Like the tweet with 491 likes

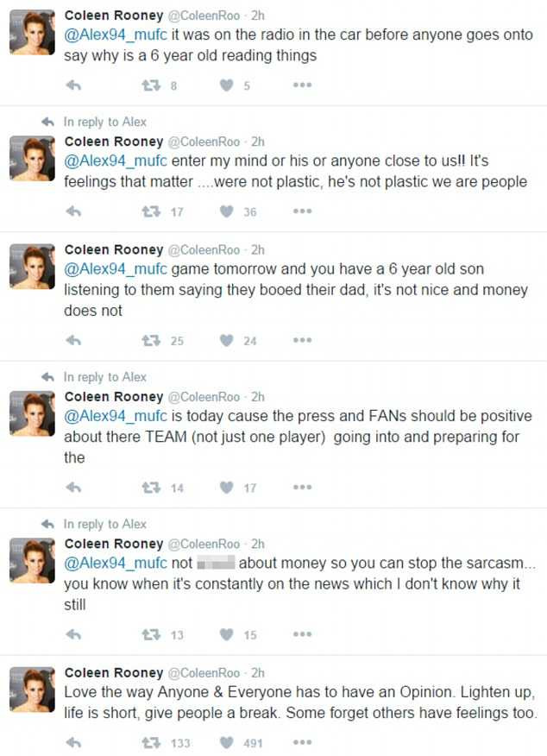click(x=227, y=742)
